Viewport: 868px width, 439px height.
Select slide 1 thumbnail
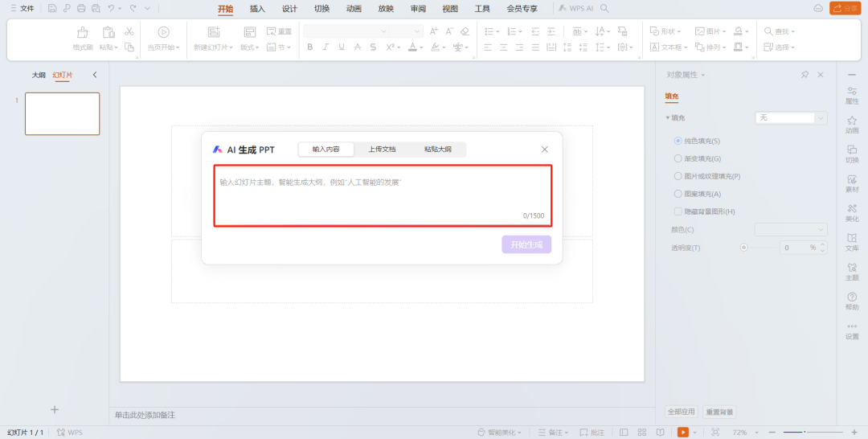click(62, 113)
